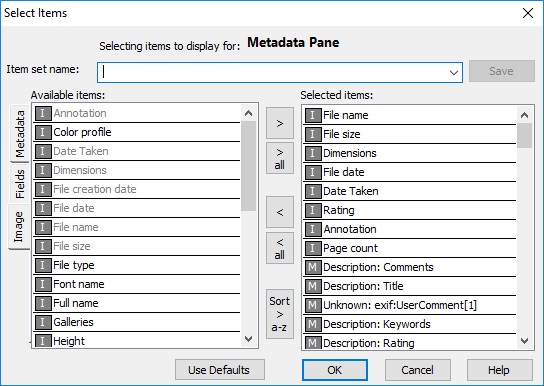
Task: Remove all items with < all button
Action: pos(280,248)
